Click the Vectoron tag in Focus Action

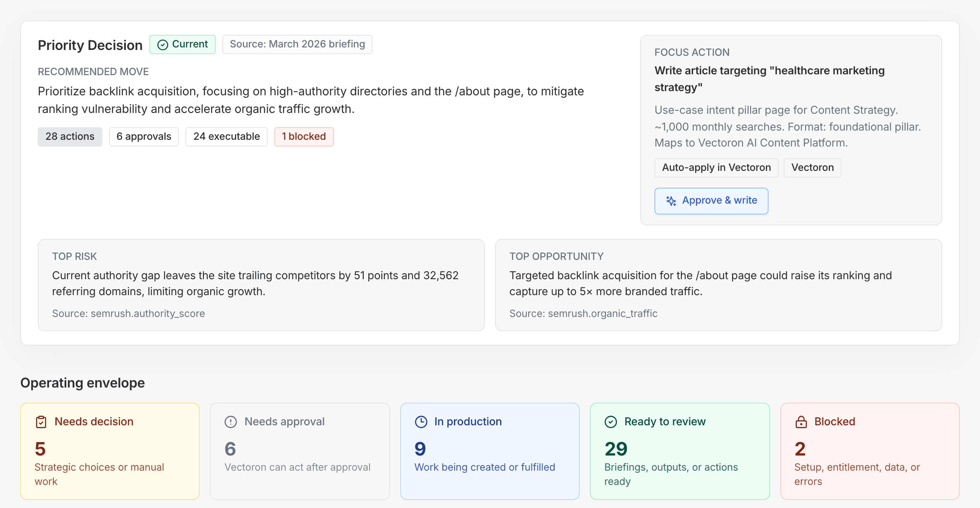point(812,168)
